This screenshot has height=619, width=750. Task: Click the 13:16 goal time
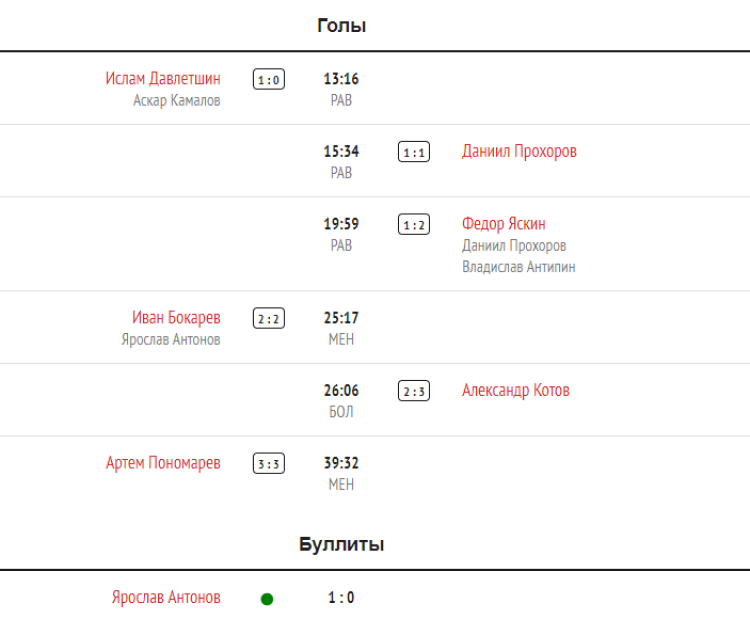[x=341, y=79]
